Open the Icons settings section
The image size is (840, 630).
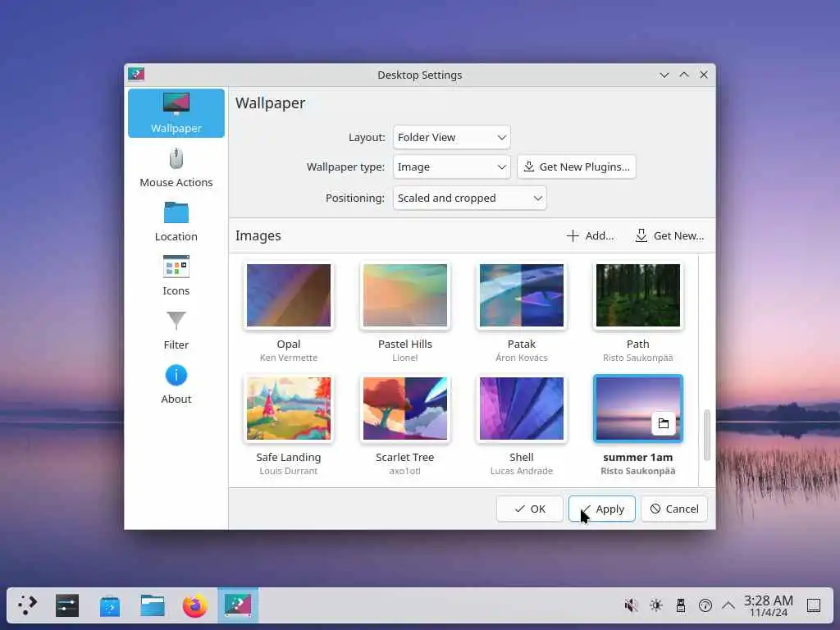(x=176, y=276)
